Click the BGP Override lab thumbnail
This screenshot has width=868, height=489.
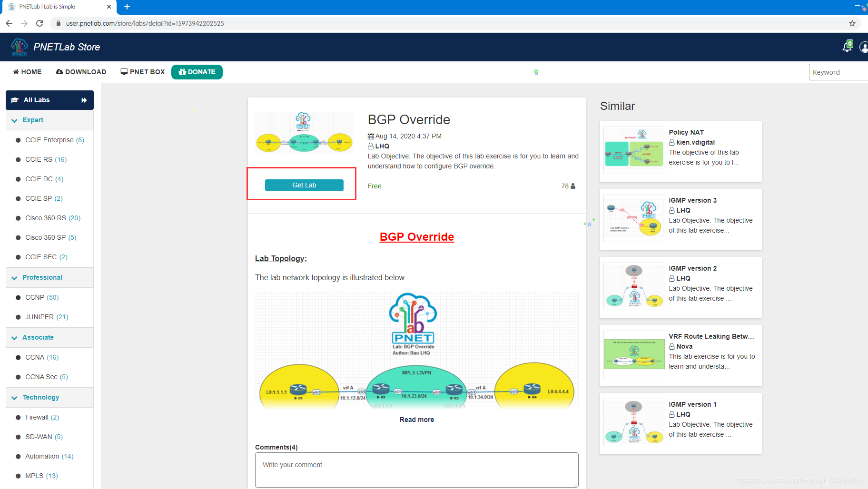[304, 133]
